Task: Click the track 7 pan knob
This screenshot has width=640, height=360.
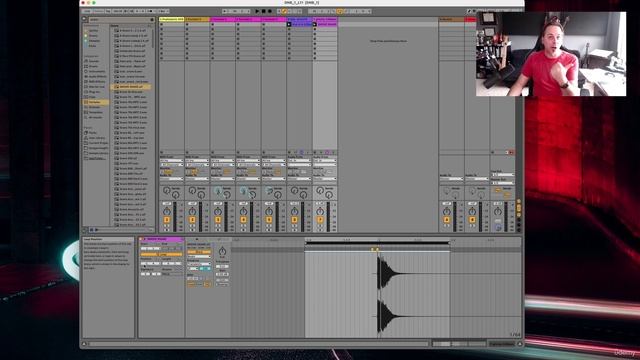Action: (320, 211)
